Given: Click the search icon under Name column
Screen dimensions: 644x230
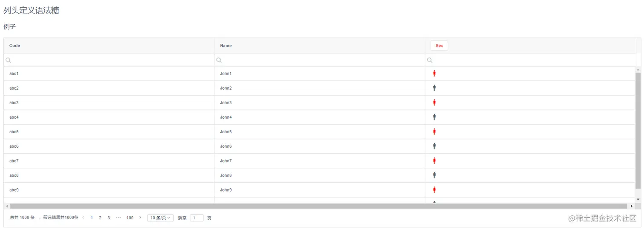Looking at the screenshot, I should (219, 60).
